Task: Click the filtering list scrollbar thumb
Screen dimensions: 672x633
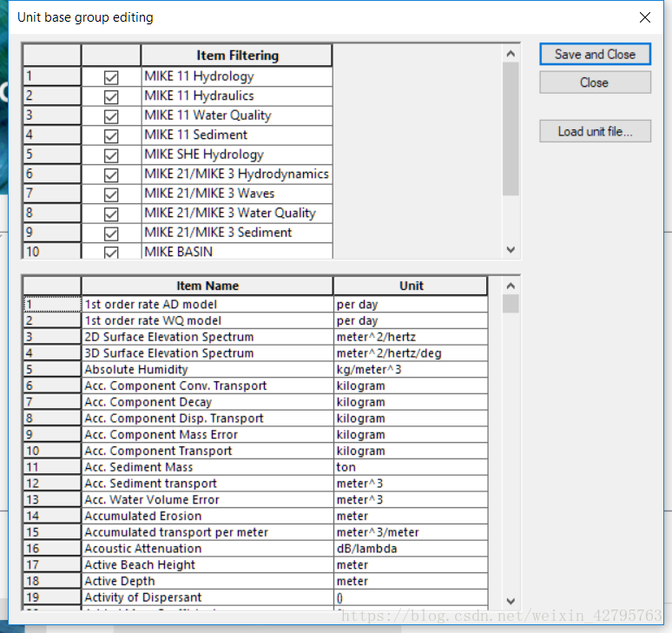Action: pyautogui.click(x=511, y=129)
